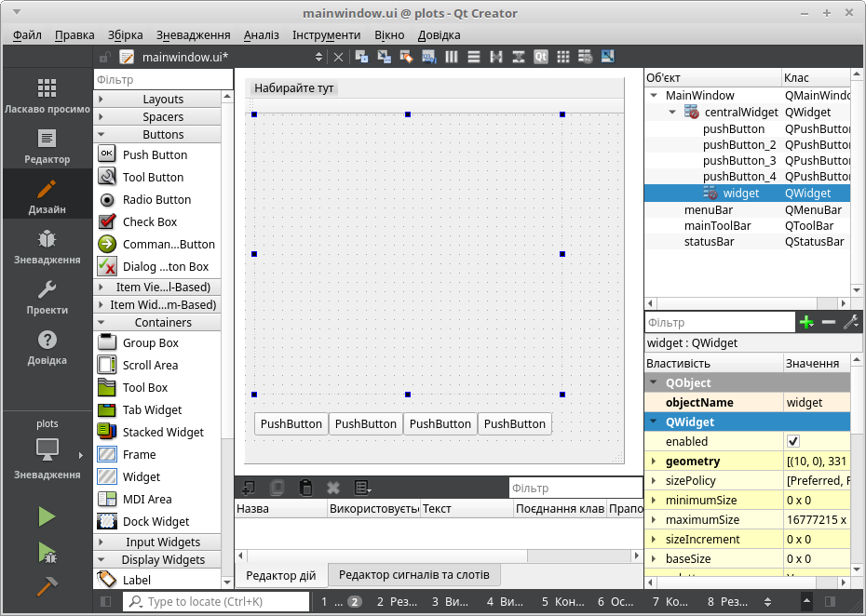Image resolution: width=866 pixels, height=616 pixels.
Task: Expand the geometry property row
Action: coord(654,462)
